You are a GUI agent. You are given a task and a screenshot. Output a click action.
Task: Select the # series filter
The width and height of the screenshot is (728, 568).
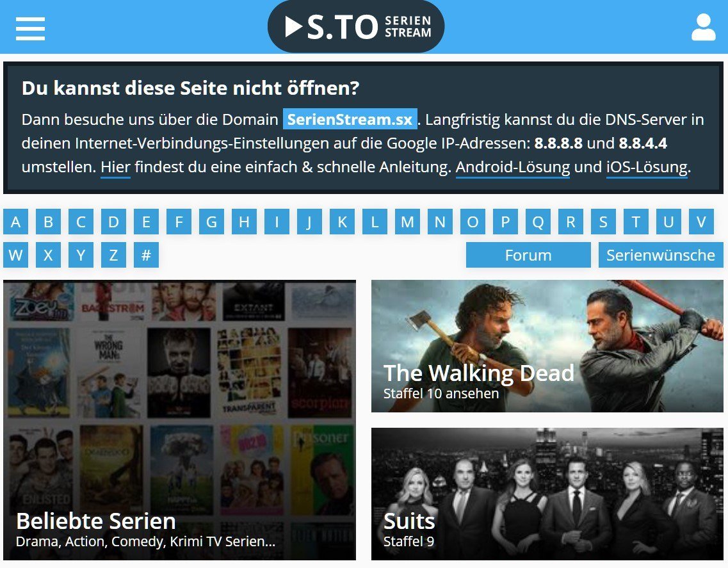(146, 255)
